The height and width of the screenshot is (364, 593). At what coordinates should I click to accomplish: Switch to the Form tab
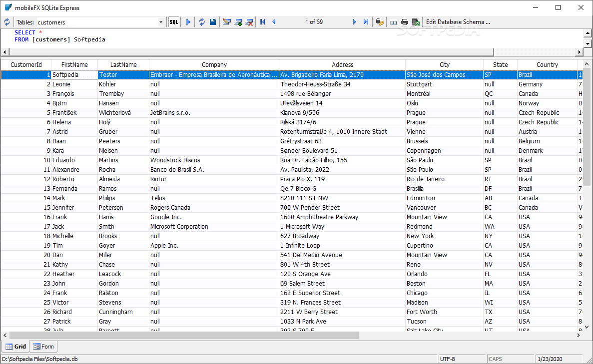tap(43, 347)
